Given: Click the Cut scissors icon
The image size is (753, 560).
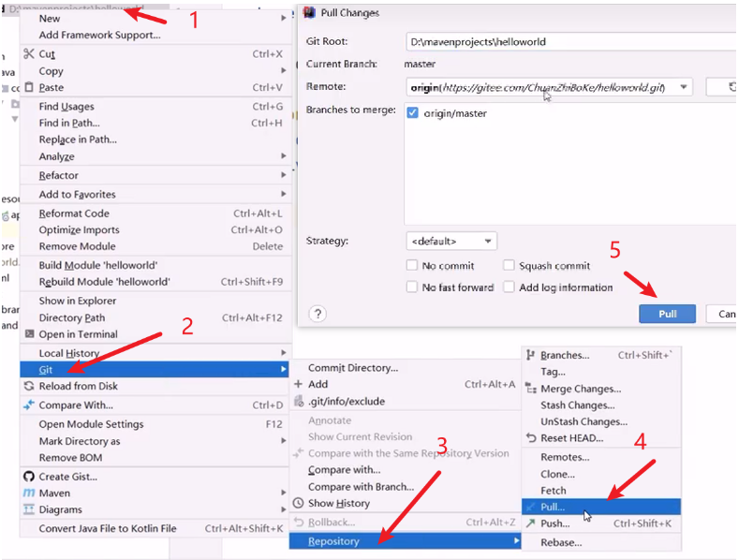Looking at the screenshot, I should click(x=29, y=53).
